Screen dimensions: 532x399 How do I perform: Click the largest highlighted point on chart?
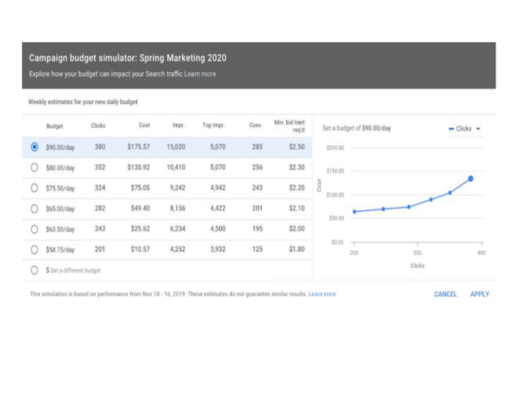(471, 179)
